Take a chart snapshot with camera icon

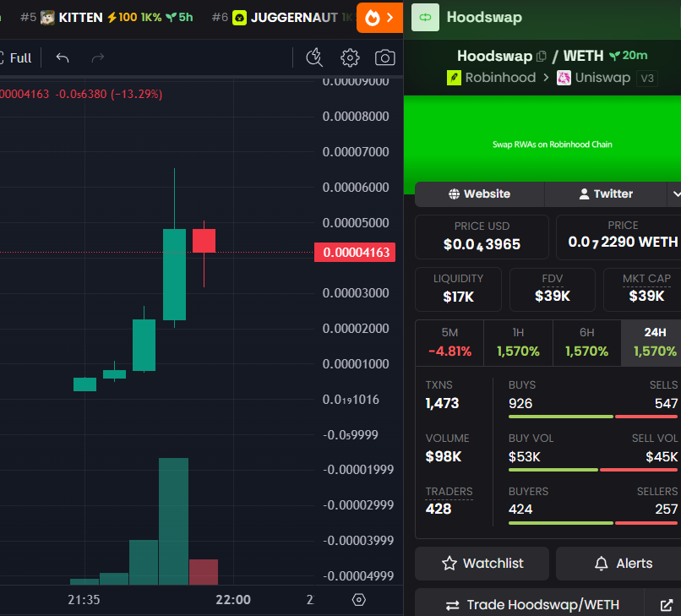point(384,57)
